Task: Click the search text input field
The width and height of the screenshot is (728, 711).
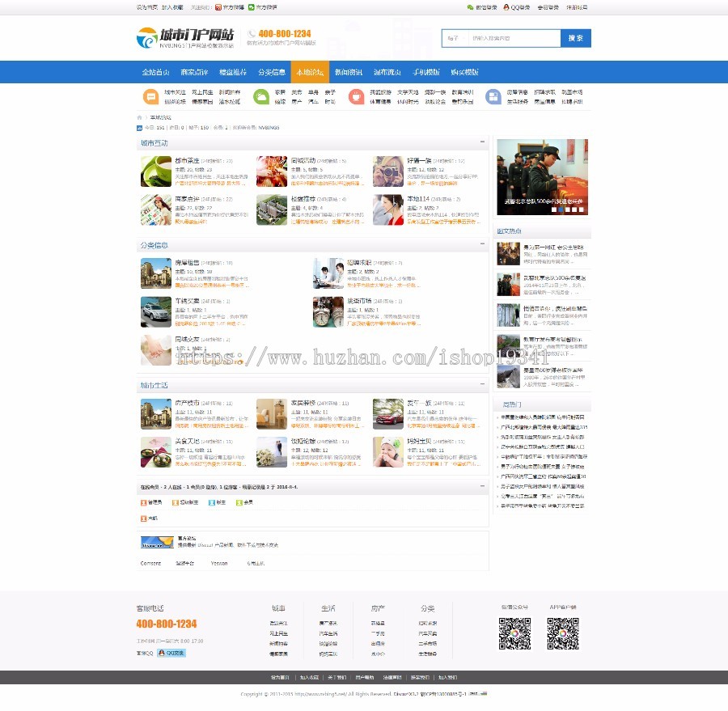Action: (x=514, y=38)
